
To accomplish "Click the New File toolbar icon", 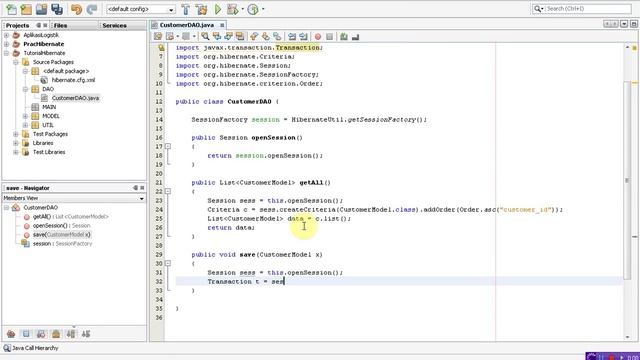I will (x=11, y=9).
